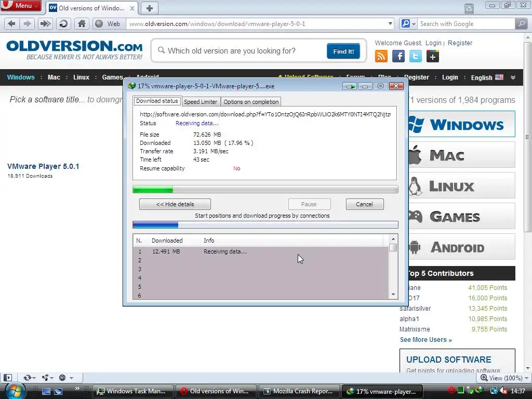Select Linux in the site navigation bar
This screenshot has height=399, width=532.
[81, 77]
